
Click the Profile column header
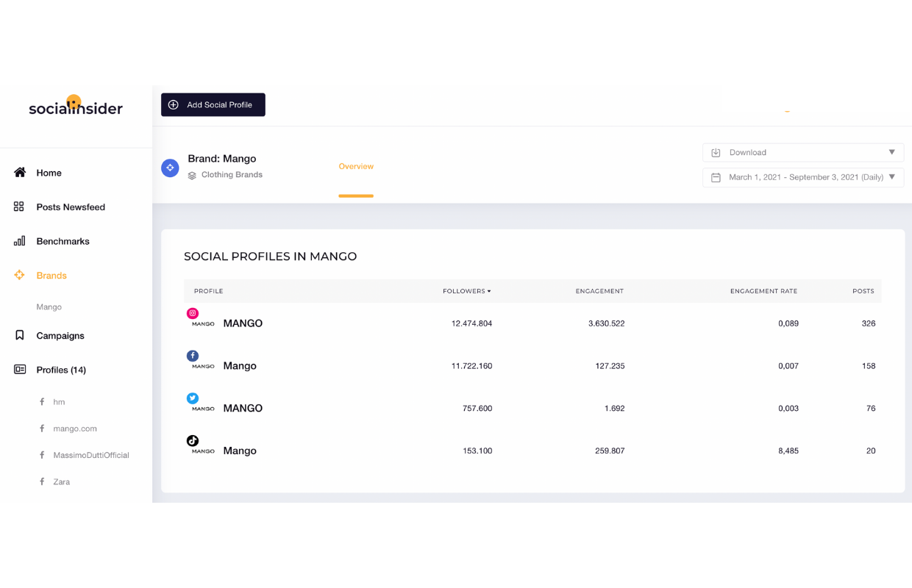[208, 291]
